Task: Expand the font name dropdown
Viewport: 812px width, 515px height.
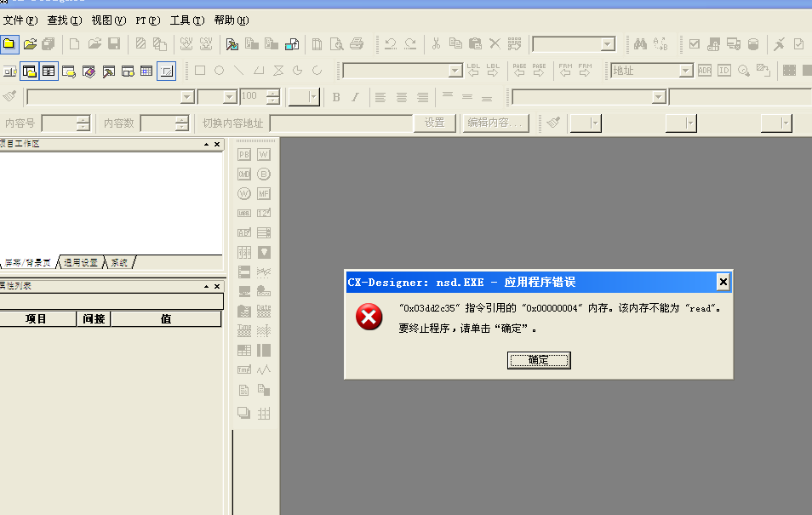Action: (187, 97)
